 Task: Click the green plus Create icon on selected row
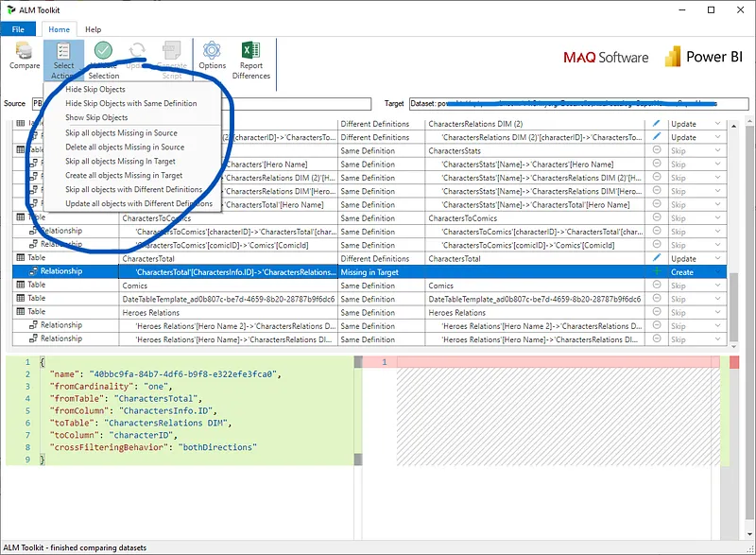(656, 271)
